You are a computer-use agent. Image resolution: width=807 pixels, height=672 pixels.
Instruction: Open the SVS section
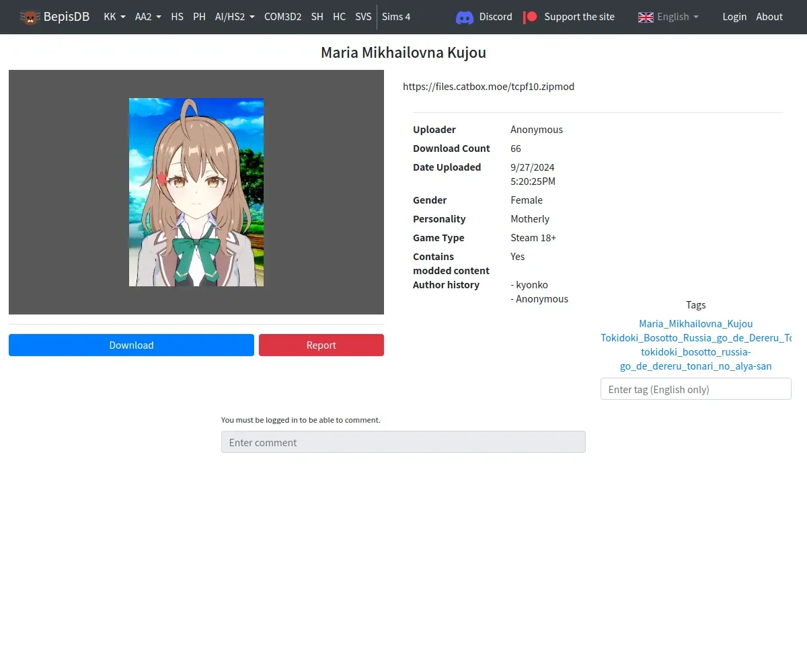coord(363,17)
